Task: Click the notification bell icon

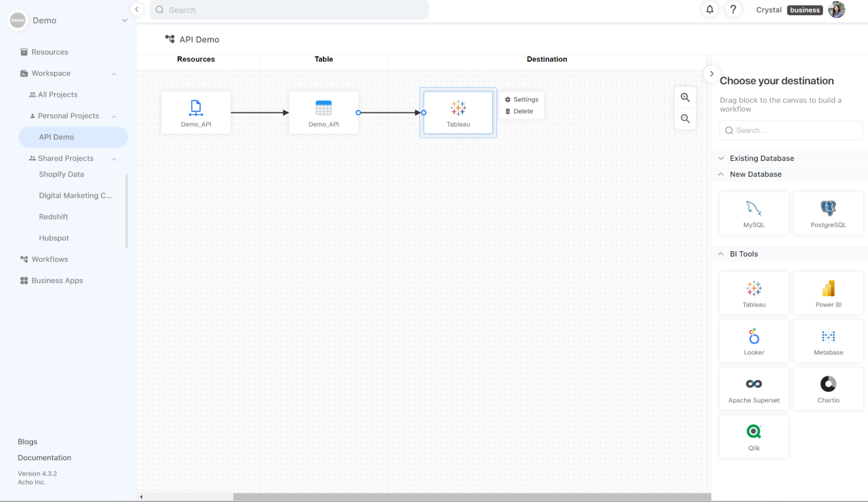Action: tap(710, 10)
